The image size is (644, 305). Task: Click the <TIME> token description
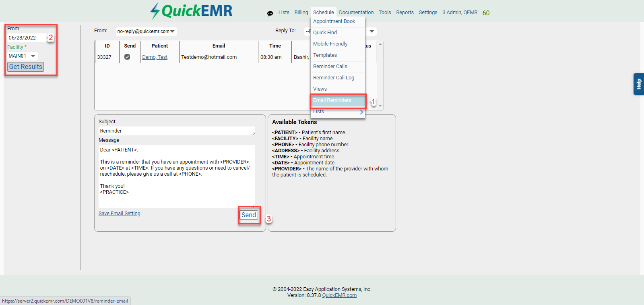[x=303, y=157]
